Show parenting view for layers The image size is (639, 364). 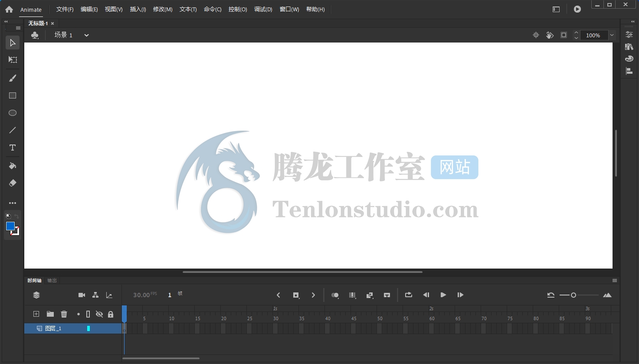point(95,295)
